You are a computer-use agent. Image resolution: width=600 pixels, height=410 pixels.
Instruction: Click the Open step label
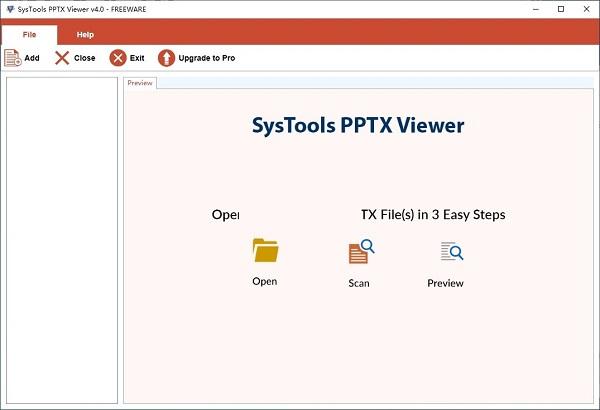pyautogui.click(x=265, y=281)
